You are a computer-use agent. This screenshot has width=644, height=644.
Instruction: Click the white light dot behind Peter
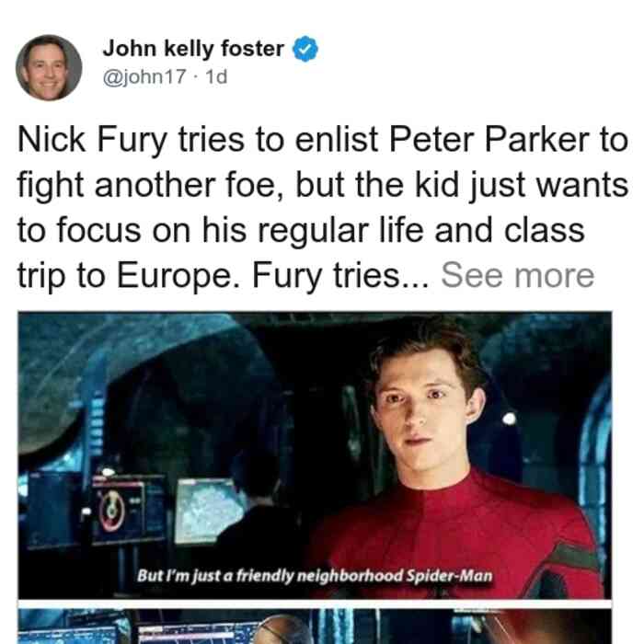pyautogui.click(x=510, y=418)
